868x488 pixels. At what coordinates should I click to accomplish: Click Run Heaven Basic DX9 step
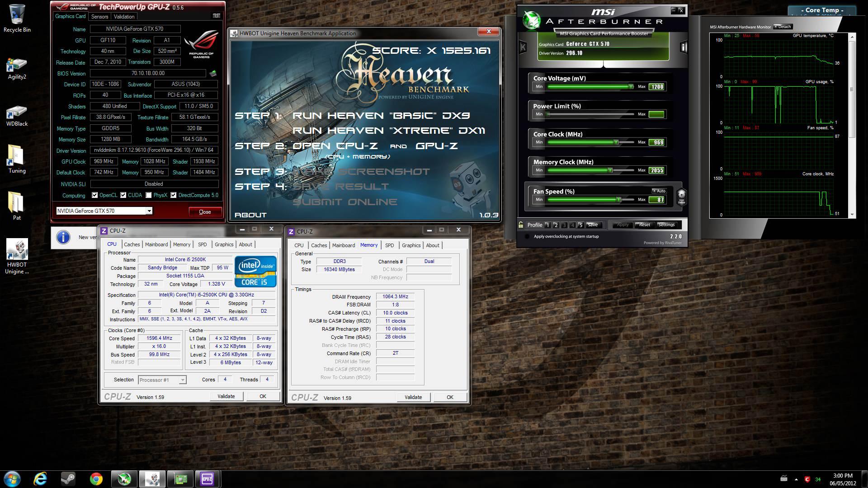click(381, 116)
